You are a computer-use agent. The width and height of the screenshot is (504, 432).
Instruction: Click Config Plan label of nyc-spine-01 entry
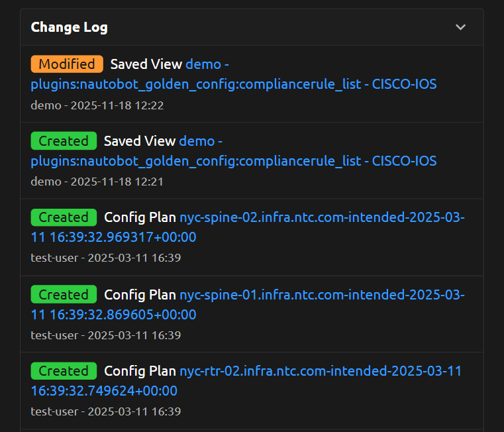click(x=140, y=295)
